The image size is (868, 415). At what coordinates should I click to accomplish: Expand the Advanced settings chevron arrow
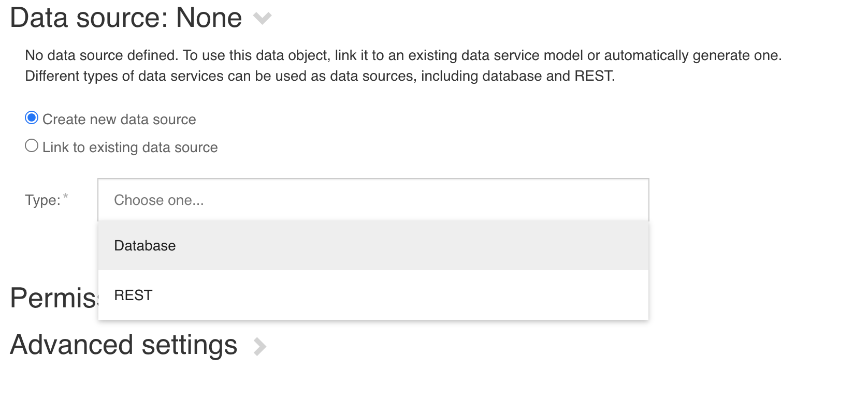click(259, 346)
